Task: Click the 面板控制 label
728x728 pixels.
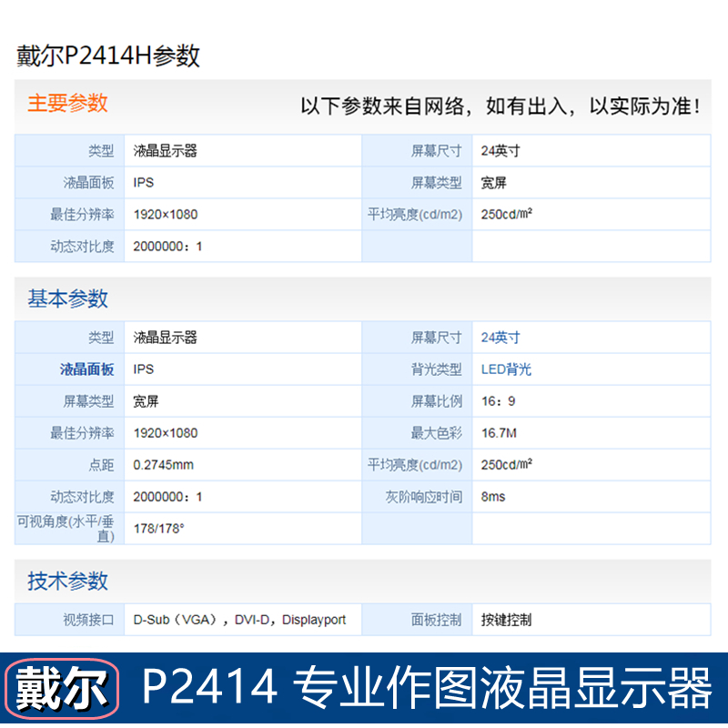Action: click(x=437, y=620)
